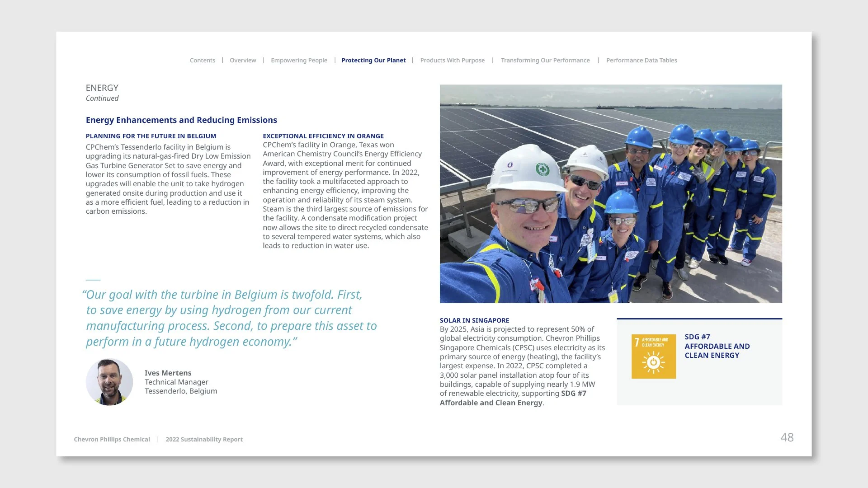
Task: Click Ives Mertens portrait photo
Action: pyautogui.click(x=109, y=382)
